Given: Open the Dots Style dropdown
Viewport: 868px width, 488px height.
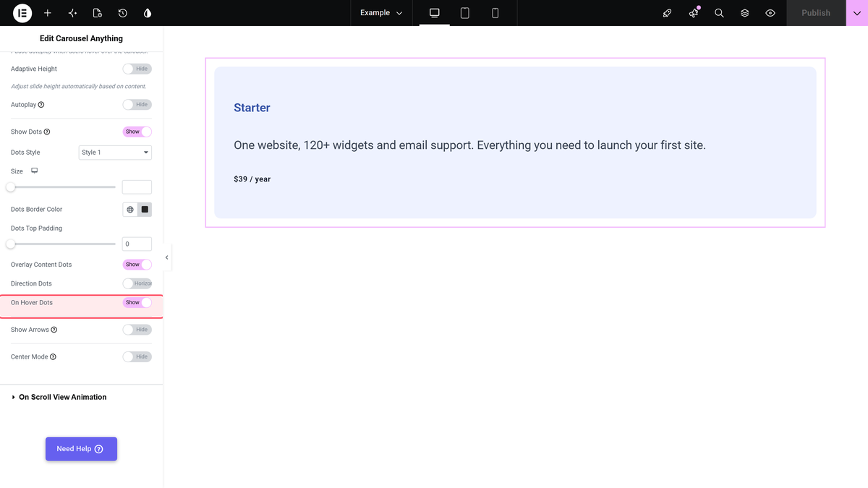Looking at the screenshot, I should point(115,153).
